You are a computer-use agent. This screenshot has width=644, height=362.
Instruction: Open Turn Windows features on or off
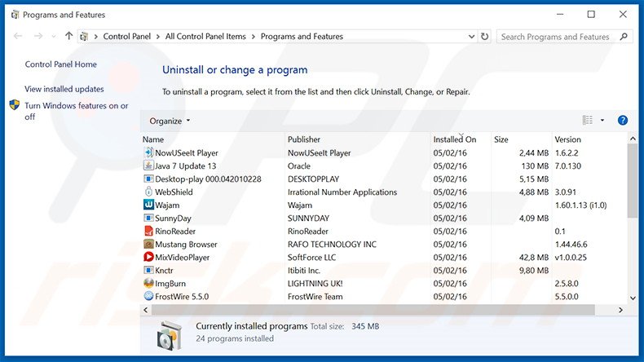(x=77, y=111)
